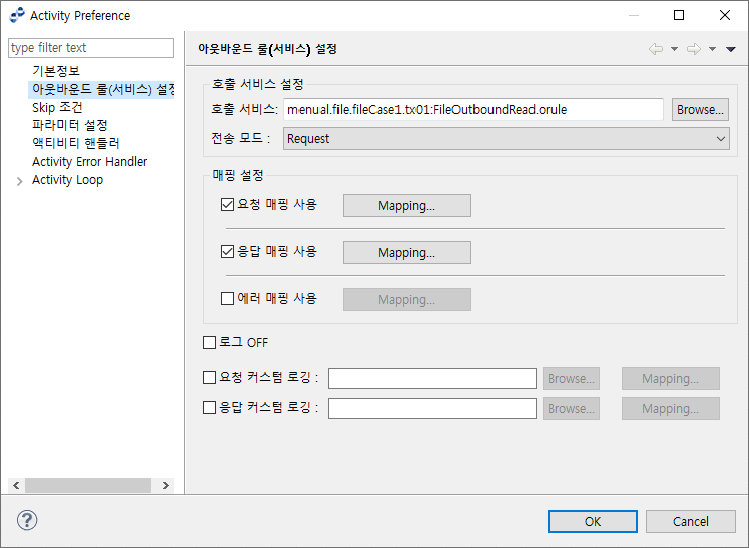Open the back history dropdown arrow

tap(674, 49)
